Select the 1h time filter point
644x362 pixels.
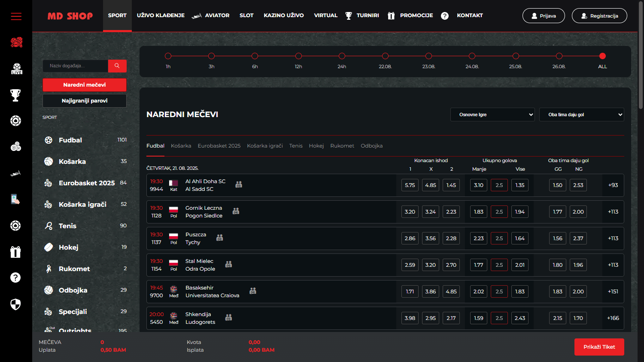pyautogui.click(x=168, y=56)
